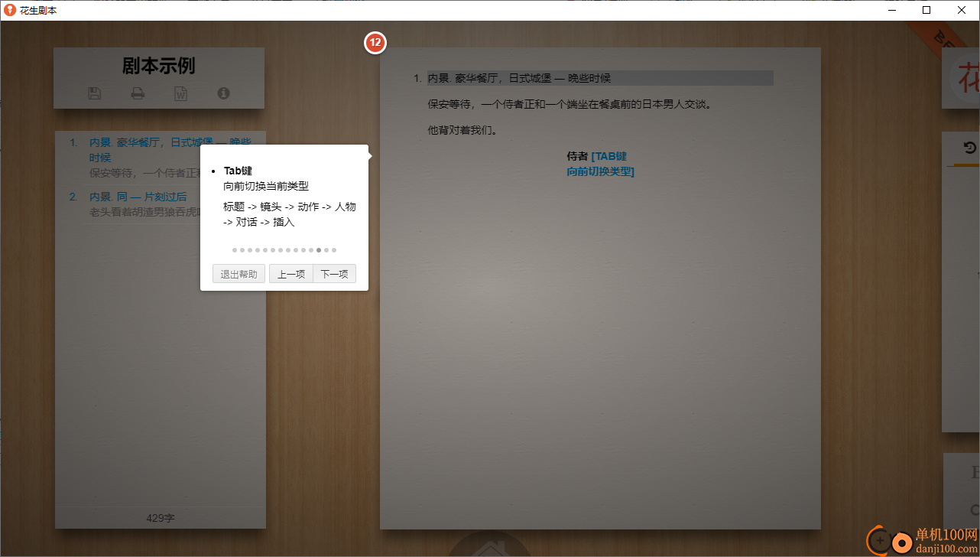The width and height of the screenshot is (980, 557).
Task: Jump to the last tour step dot
Action: point(334,250)
